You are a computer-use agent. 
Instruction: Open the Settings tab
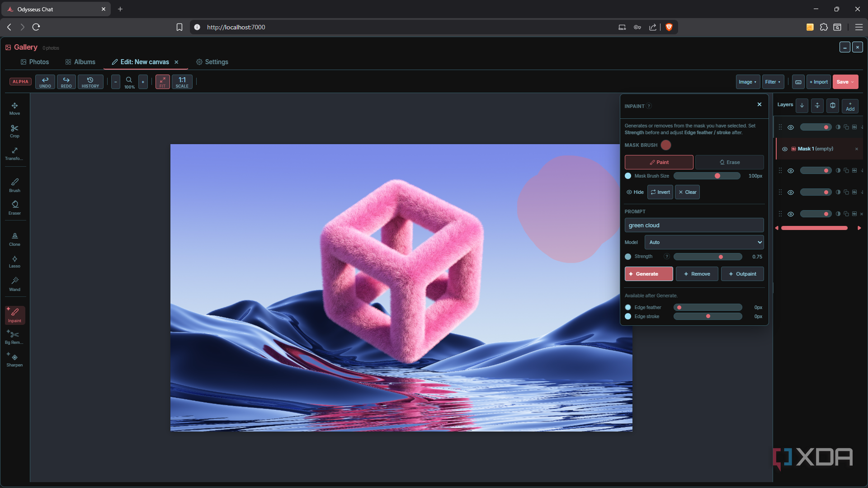(212, 62)
